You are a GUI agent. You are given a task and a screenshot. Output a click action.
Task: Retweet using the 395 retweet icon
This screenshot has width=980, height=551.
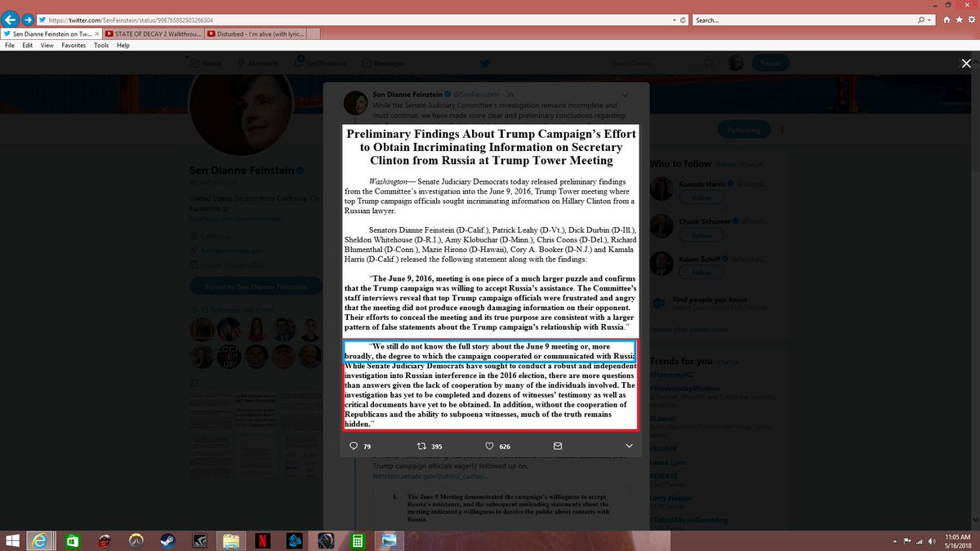pos(421,447)
